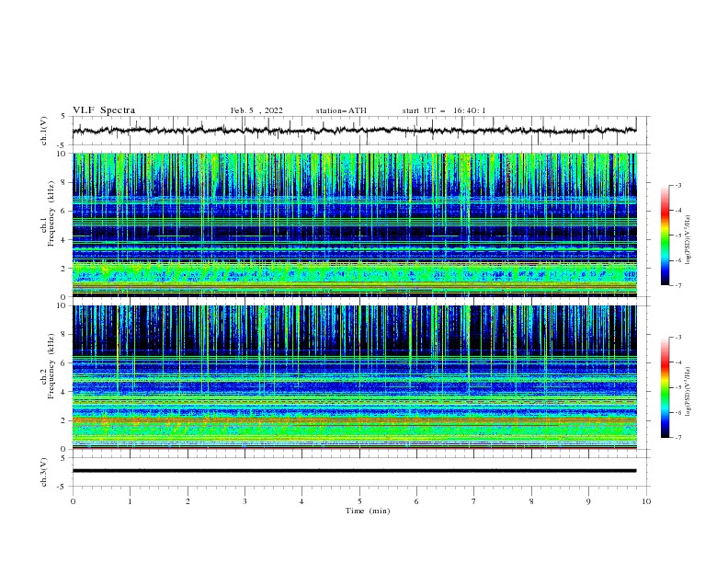The image size is (728, 563).
Task: Click the "-7" value on lower colorbar
Action: pos(677,437)
